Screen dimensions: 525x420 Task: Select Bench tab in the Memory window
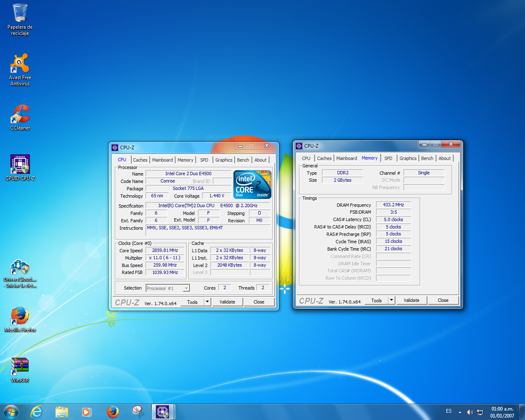point(427,158)
